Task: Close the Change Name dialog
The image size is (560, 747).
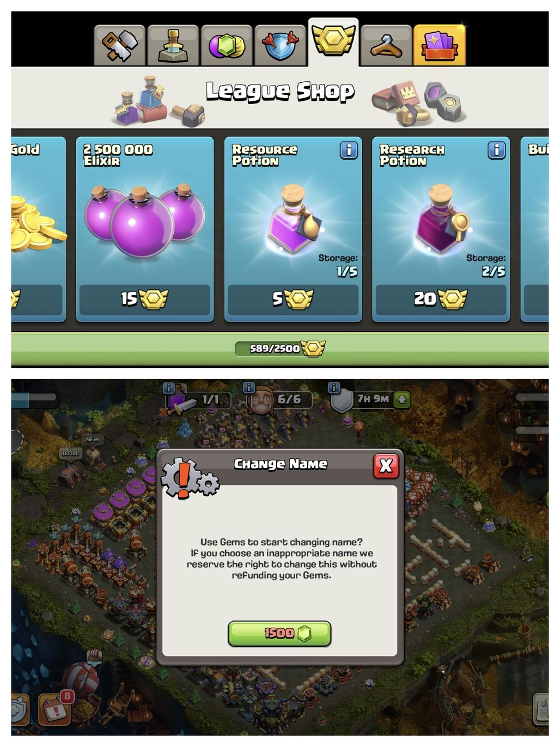Action: tap(386, 465)
